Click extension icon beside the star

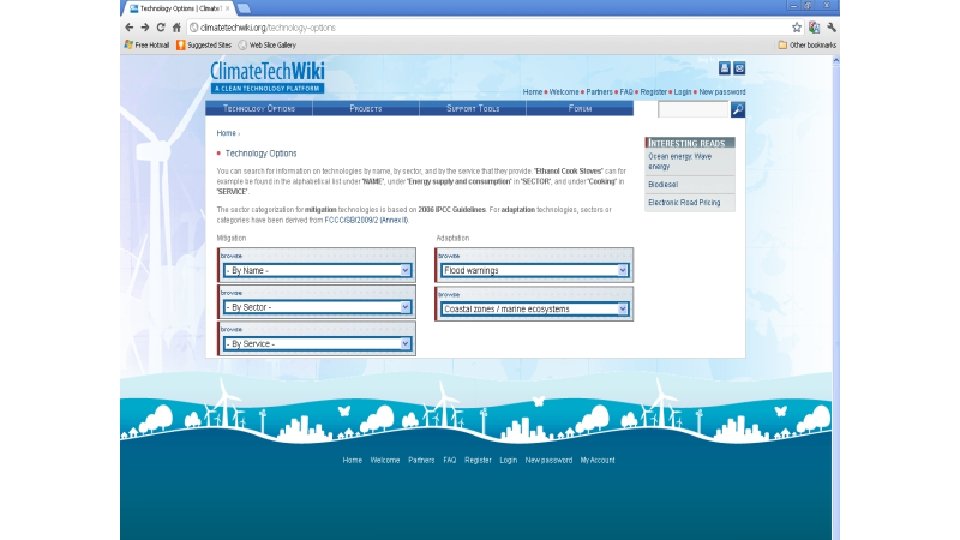point(814,27)
